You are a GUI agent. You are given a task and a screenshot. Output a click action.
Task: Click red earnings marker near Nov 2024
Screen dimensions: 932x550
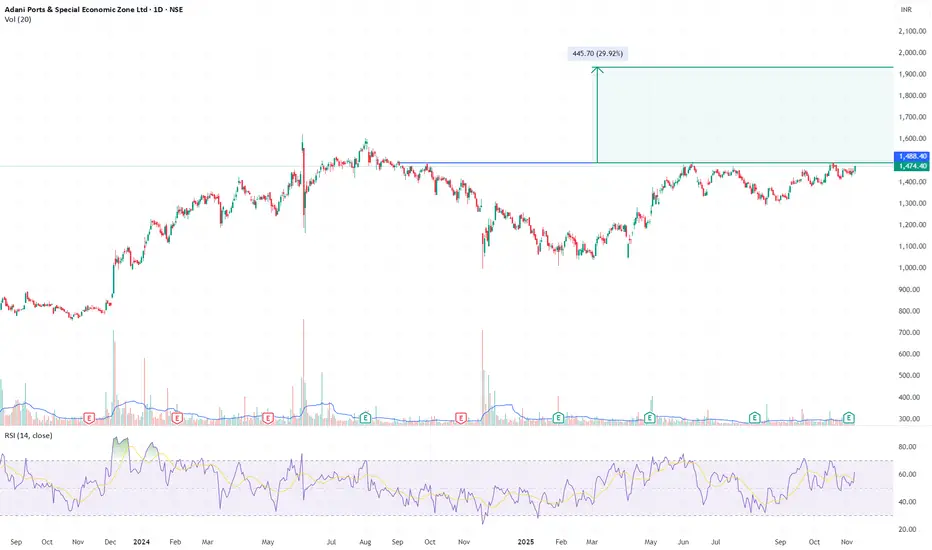click(x=461, y=418)
